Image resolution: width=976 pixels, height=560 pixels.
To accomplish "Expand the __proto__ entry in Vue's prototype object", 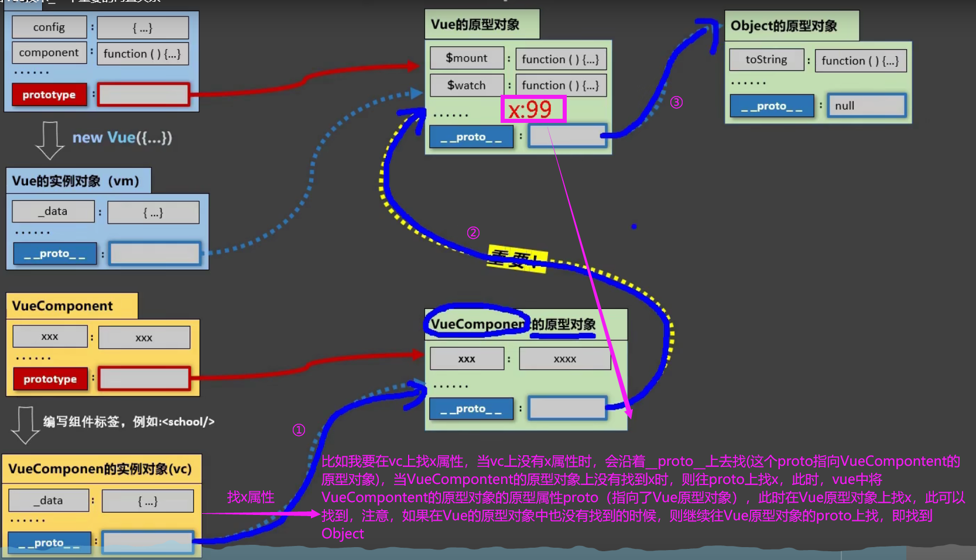I will coord(472,136).
